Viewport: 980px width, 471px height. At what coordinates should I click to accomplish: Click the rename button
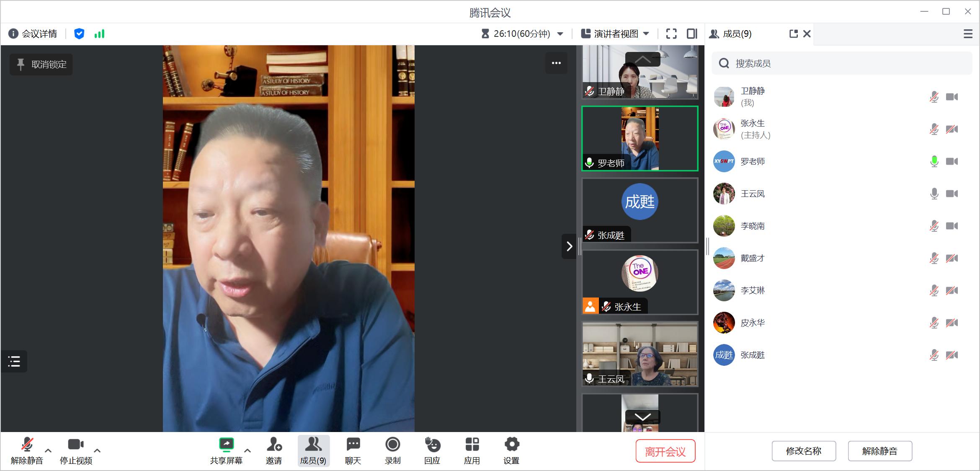(x=803, y=451)
